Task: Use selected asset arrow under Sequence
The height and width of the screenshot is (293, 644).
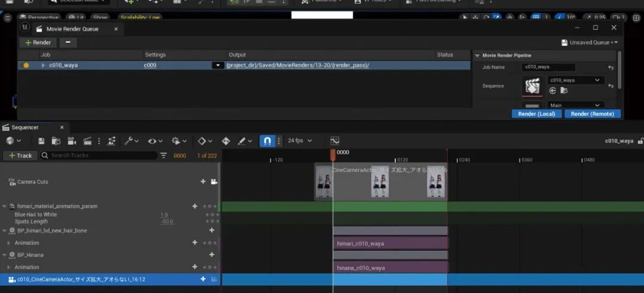Action: pos(552,91)
